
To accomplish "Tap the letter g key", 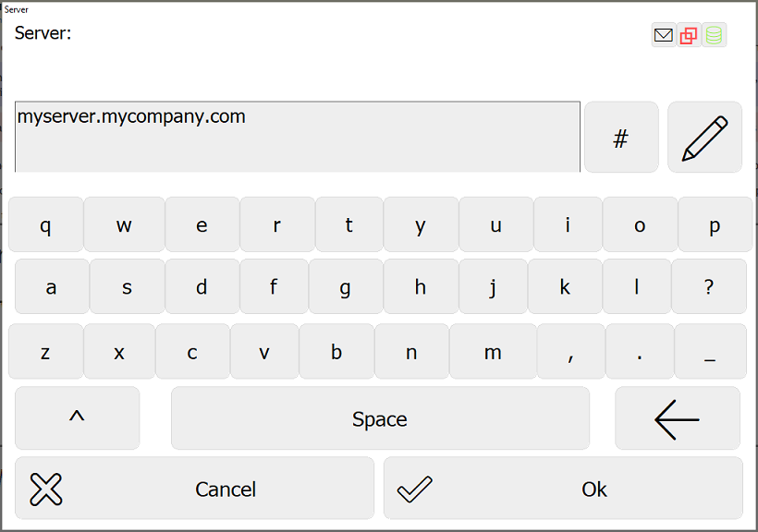I will [x=345, y=286].
